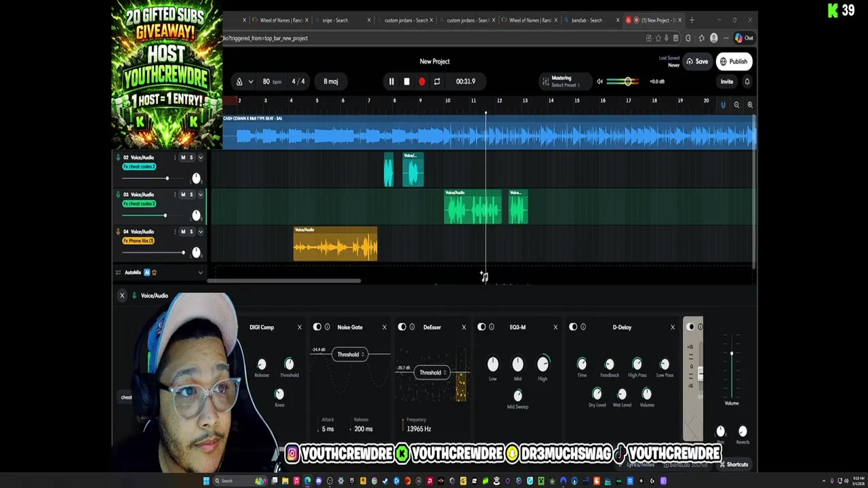Edit the 80 bpm tempo field
Image resolution: width=868 pixels, height=488 pixels.
coord(272,81)
